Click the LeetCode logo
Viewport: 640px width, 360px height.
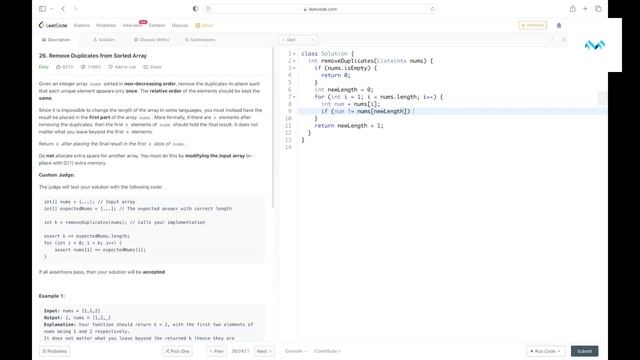pos(53,25)
